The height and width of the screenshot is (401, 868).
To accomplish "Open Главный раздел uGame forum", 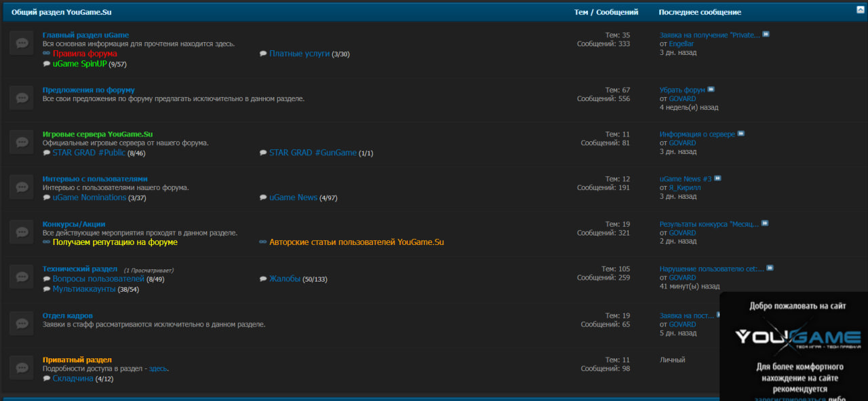I will click(85, 35).
